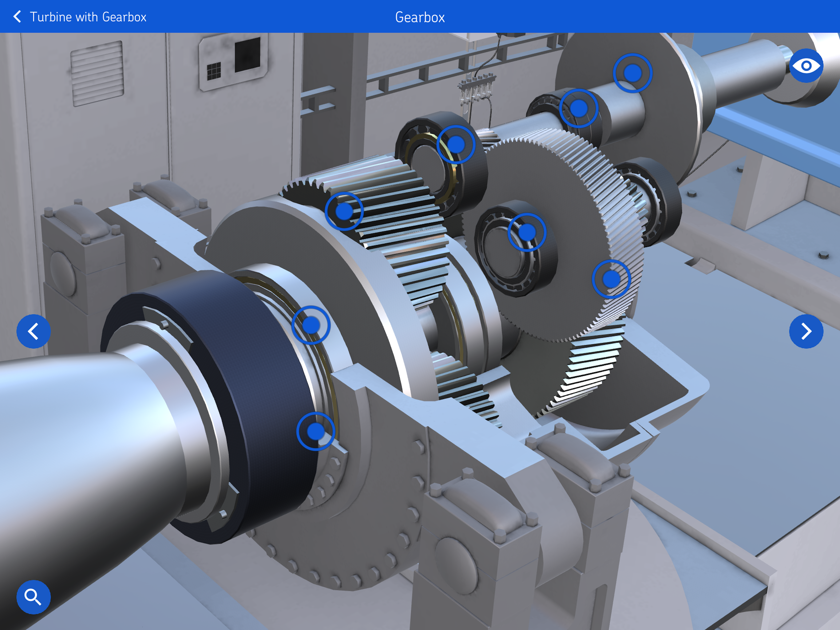Viewport: 840px width, 630px height.
Task: Select hotspot on straight-toothed spur gear
Action: click(x=344, y=211)
